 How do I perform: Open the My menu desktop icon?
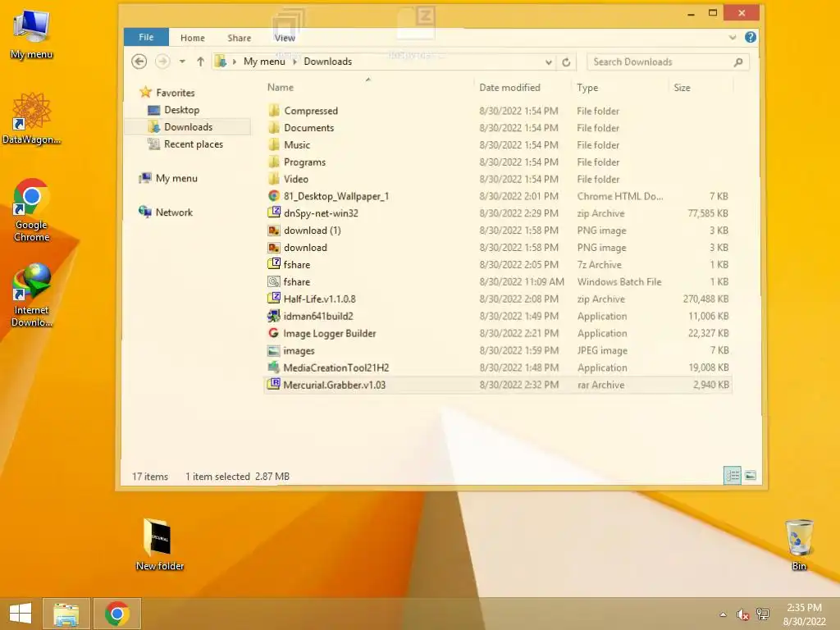point(32,34)
